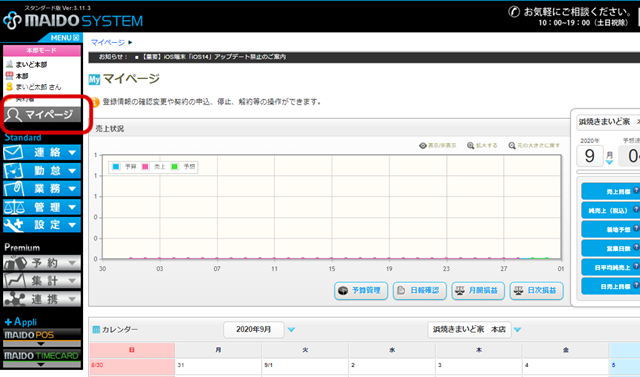Viewport: 640px width, 377px height.
Task: Click the phone icon beside お気軽にご相談ください
Action: [514, 11]
